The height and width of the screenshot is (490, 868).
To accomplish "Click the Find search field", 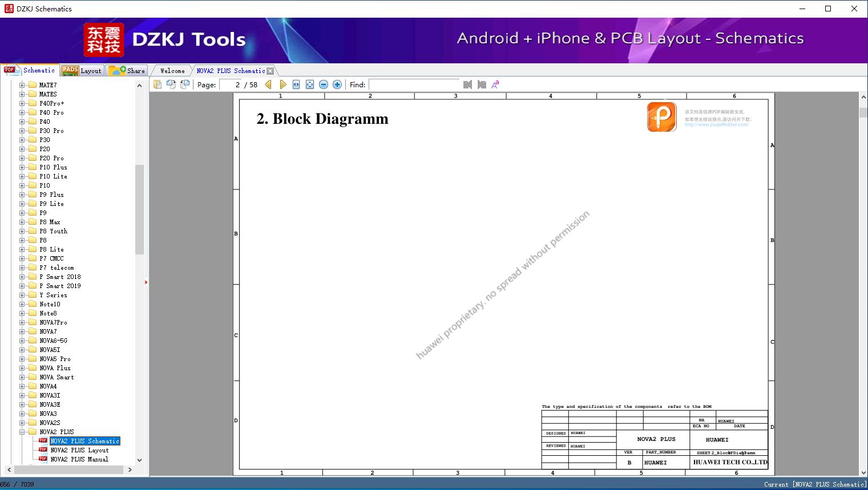I will [414, 84].
